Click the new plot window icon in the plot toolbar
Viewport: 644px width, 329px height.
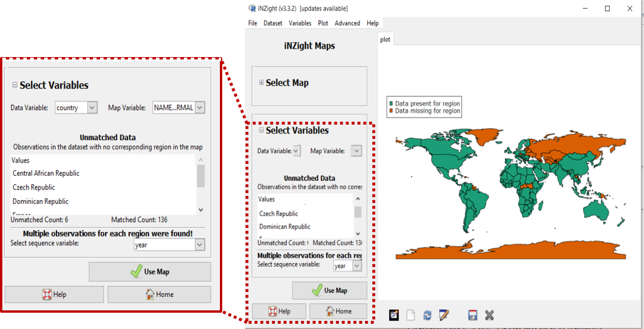click(394, 316)
